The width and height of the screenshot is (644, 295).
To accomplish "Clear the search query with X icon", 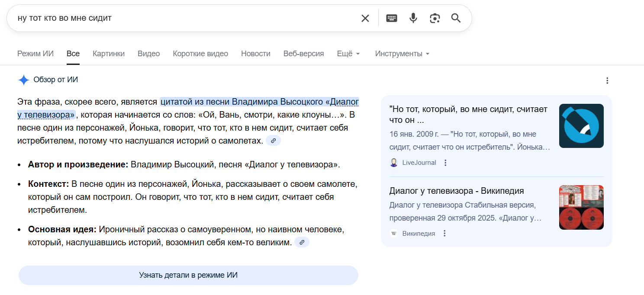I will click(365, 18).
